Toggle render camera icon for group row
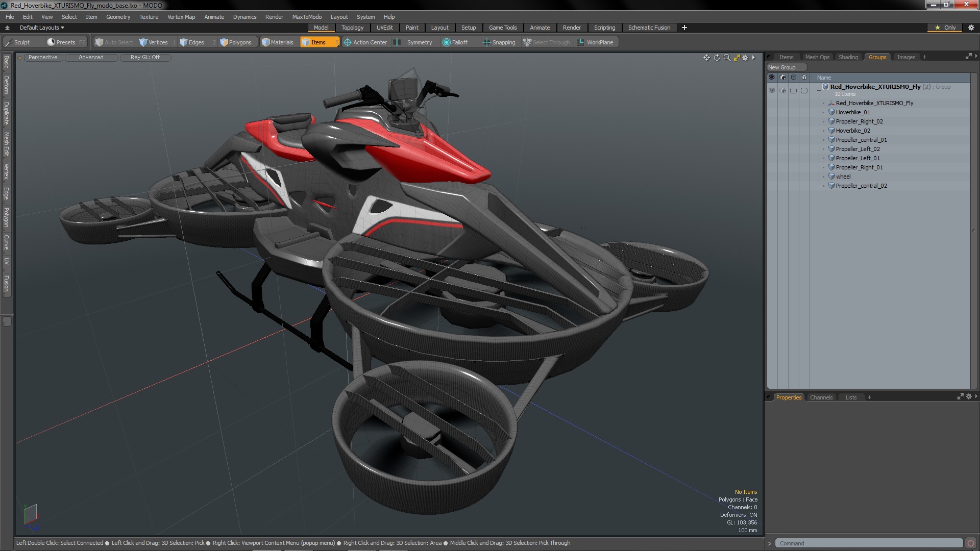The width and height of the screenshot is (980, 551). (783, 90)
